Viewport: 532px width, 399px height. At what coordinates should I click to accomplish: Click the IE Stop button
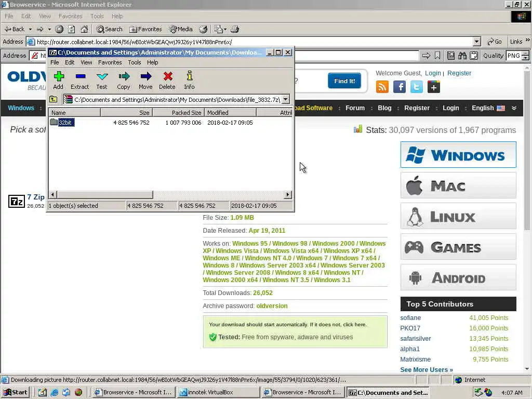point(59,29)
